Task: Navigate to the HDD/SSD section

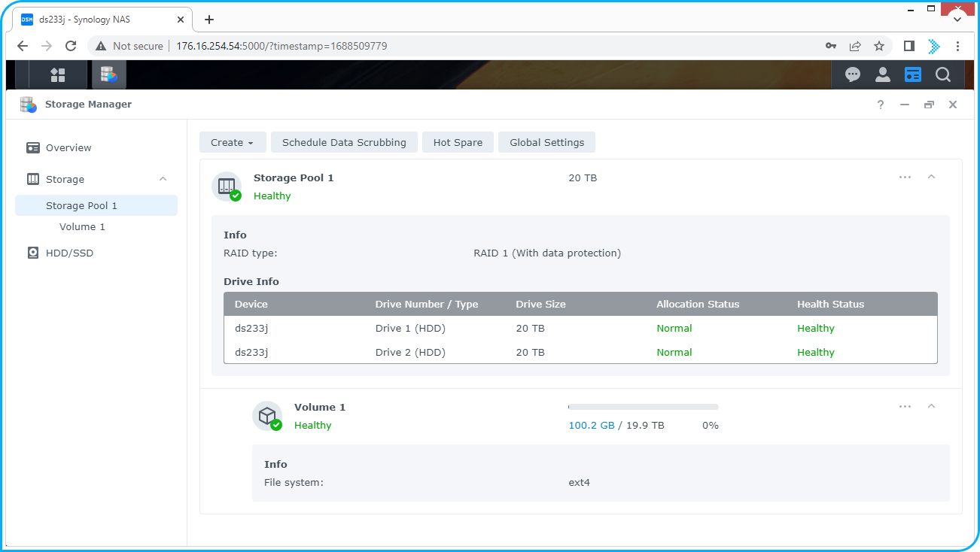Action: pos(71,253)
